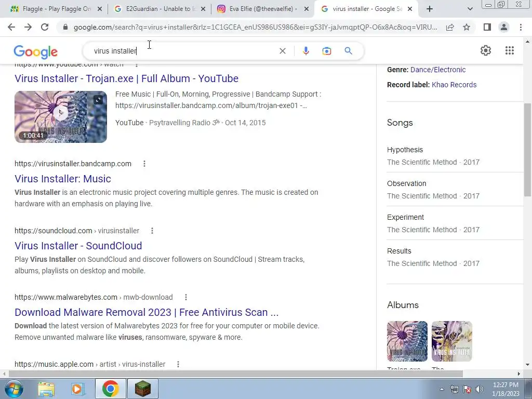The width and height of the screenshot is (532, 399).
Task: Open the Chrome side panel
Action: coord(487,27)
